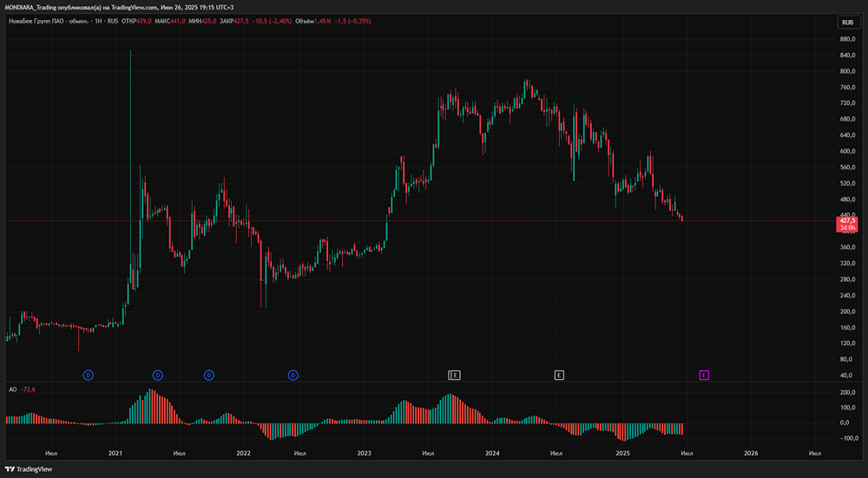
Task: Select the earnings marker near mid 2024
Action: (559, 375)
